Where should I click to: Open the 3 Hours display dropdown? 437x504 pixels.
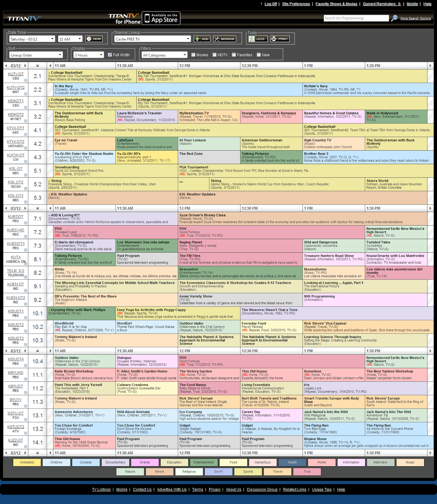[x=88, y=55]
